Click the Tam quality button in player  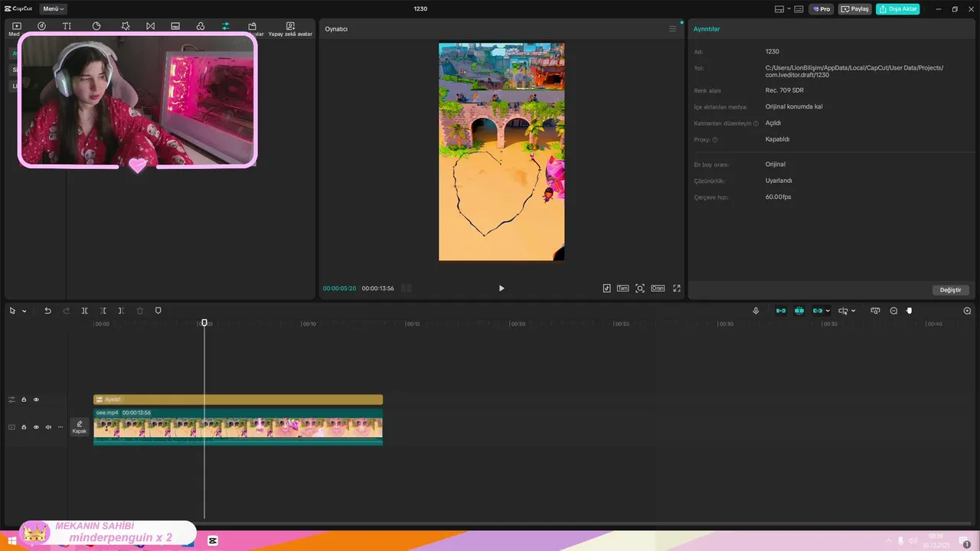click(623, 289)
